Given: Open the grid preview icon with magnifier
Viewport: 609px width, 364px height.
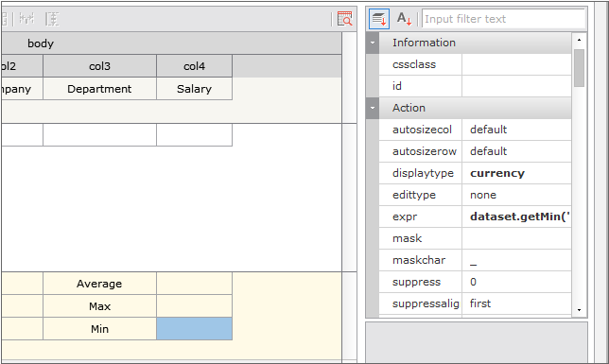Looking at the screenshot, I should (344, 19).
